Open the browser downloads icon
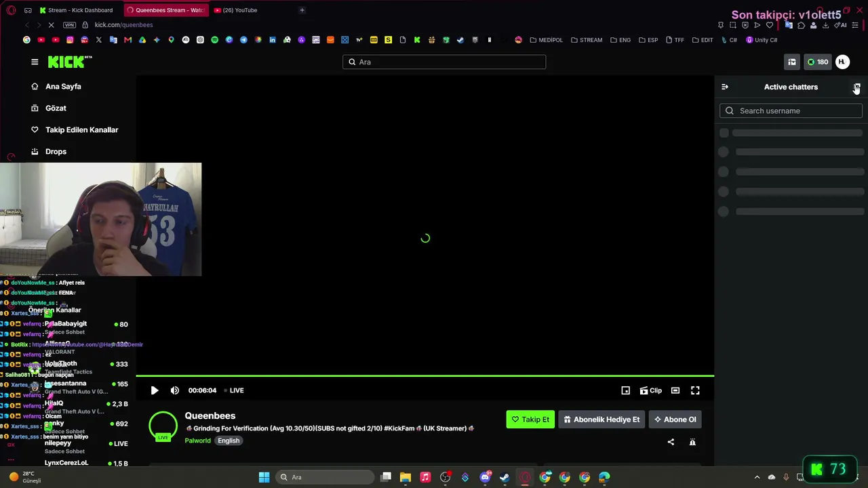 pos(825,25)
